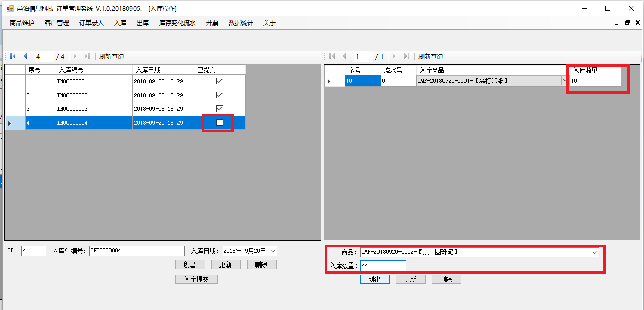This screenshot has width=644, height=310.
Task: Click 删除 button in left panel
Action: [x=262, y=264]
